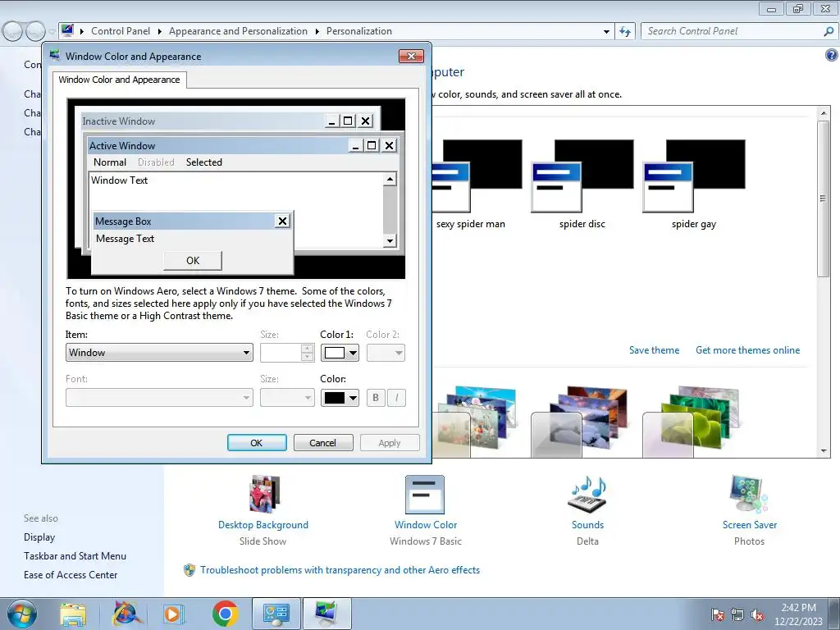Image resolution: width=840 pixels, height=630 pixels.
Task: Expand arrow after Appearance and Personalization breadcrumb
Action: [x=317, y=32]
